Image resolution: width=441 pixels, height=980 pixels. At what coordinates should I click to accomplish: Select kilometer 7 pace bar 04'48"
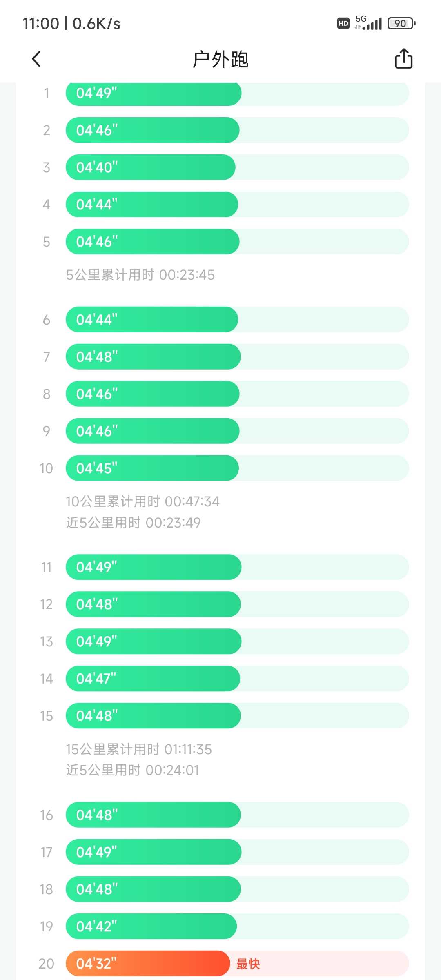pos(153,356)
